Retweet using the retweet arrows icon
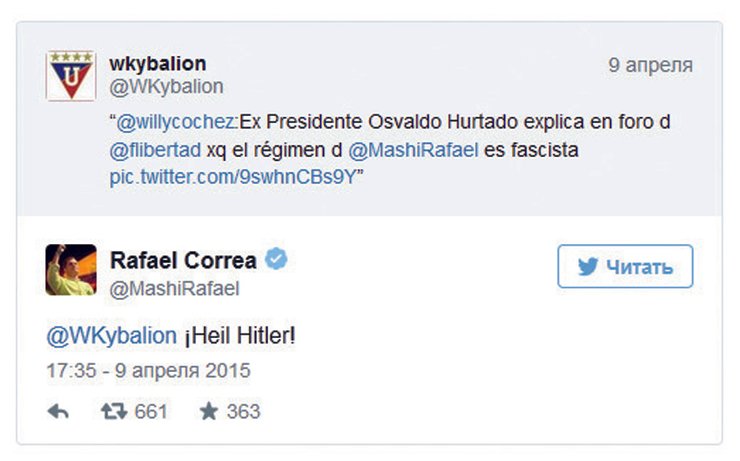The height and width of the screenshot is (461, 740). tap(115, 412)
